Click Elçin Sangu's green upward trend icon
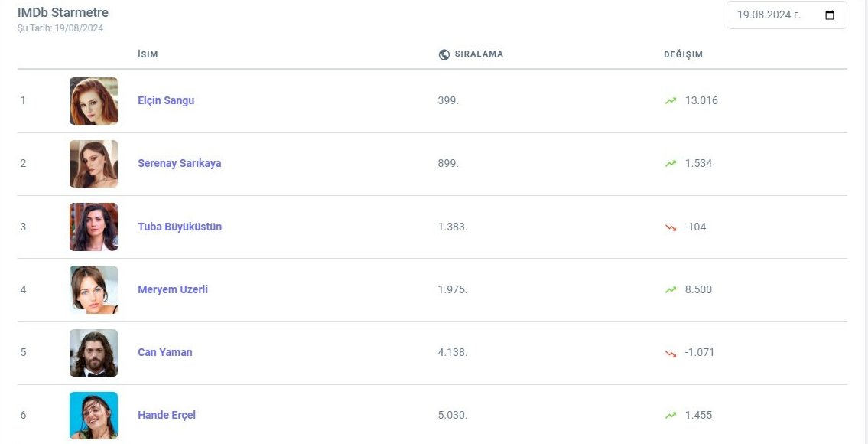The width and height of the screenshot is (868, 444). coord(671,100)
